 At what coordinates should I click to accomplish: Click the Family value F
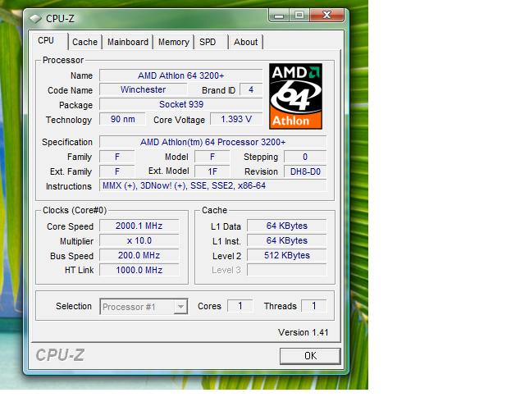117,157
